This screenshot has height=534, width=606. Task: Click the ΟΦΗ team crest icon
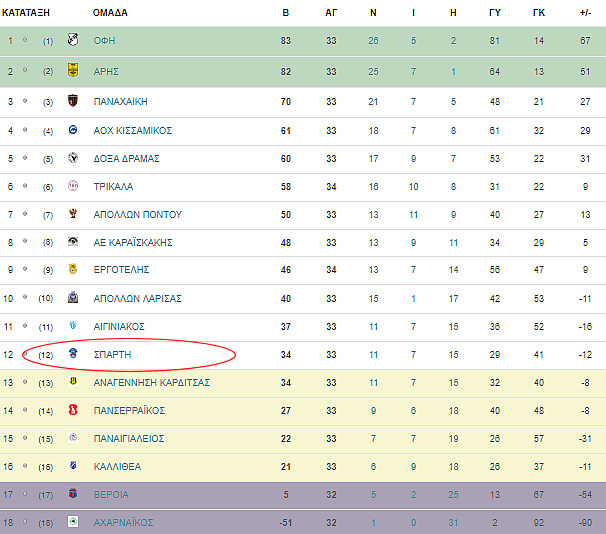coord(73,39)
